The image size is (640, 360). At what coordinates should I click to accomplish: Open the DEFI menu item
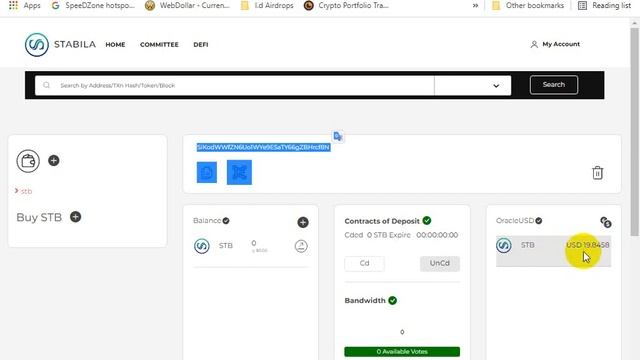201,44
